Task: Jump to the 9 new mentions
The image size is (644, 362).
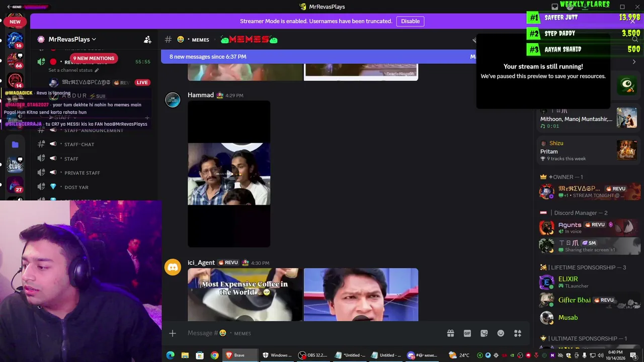Action: (94, 58)
